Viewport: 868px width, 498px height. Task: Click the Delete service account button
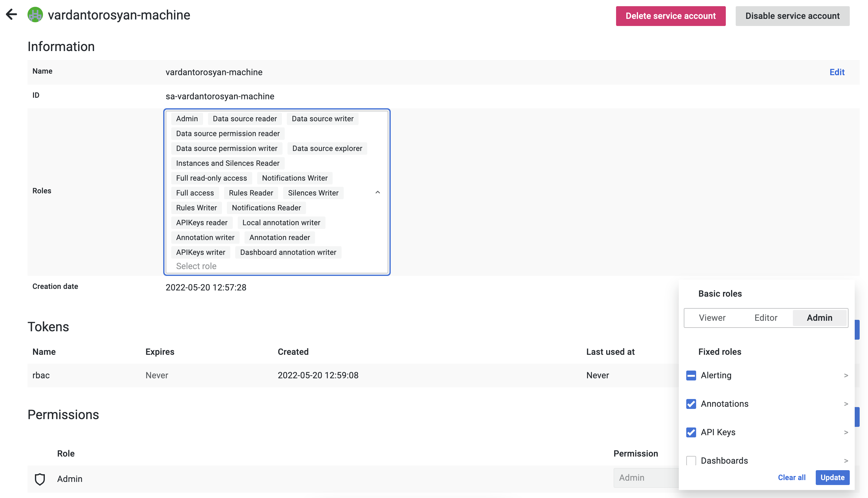pos(670,16)
